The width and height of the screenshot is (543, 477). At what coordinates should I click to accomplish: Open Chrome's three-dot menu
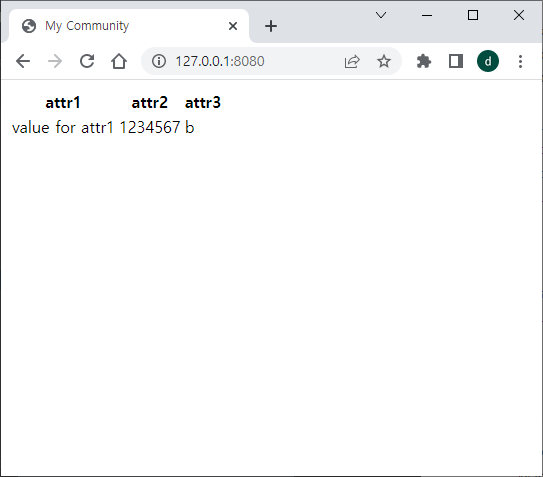[x=520, y=61]
